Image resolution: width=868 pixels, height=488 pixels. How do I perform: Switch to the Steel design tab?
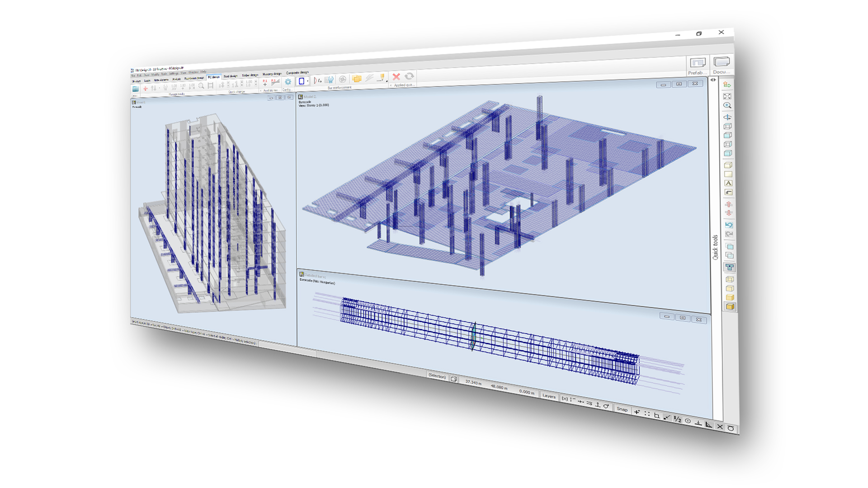(230, 76)
